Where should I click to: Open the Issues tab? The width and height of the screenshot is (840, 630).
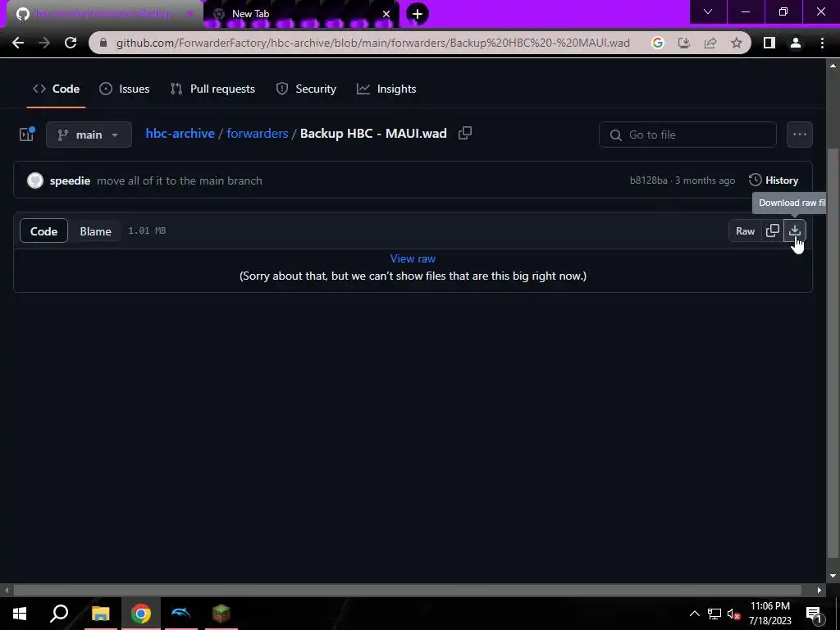tap(125, 89)
